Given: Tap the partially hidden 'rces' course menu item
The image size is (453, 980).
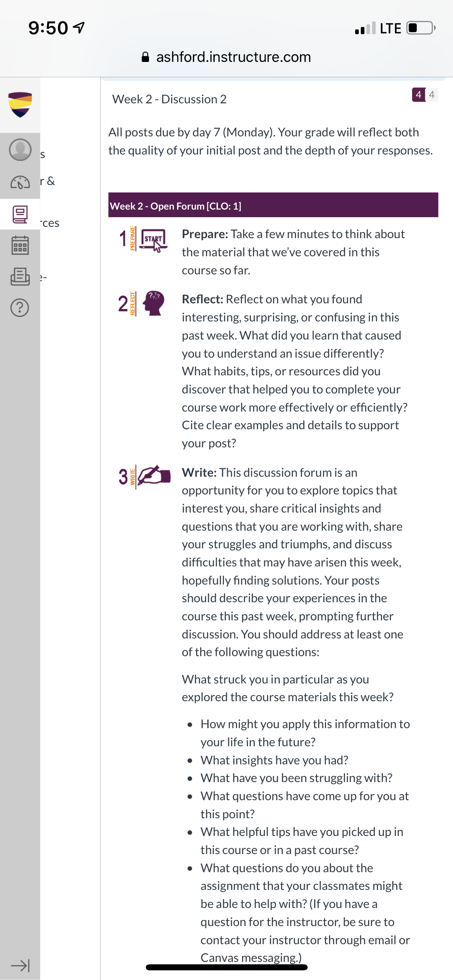Looking at the screenshot, I should tap(50, 223).
